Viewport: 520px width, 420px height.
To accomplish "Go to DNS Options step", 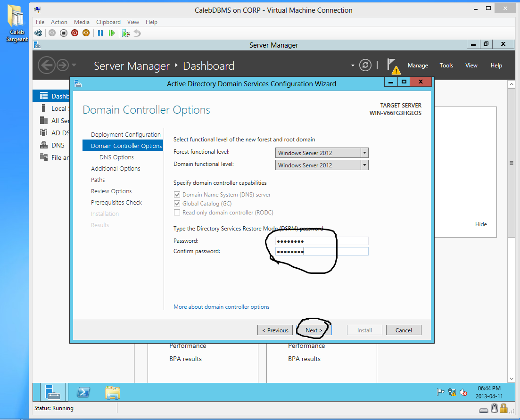I will point(117,157).
